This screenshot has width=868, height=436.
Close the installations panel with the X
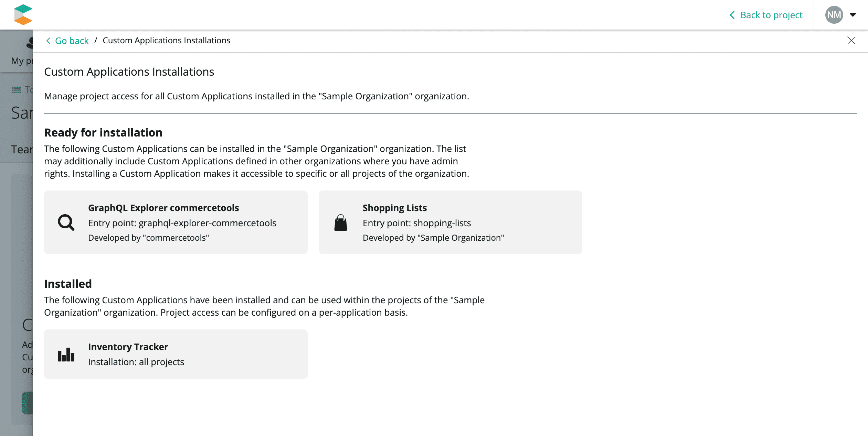[x=851, y=41]
